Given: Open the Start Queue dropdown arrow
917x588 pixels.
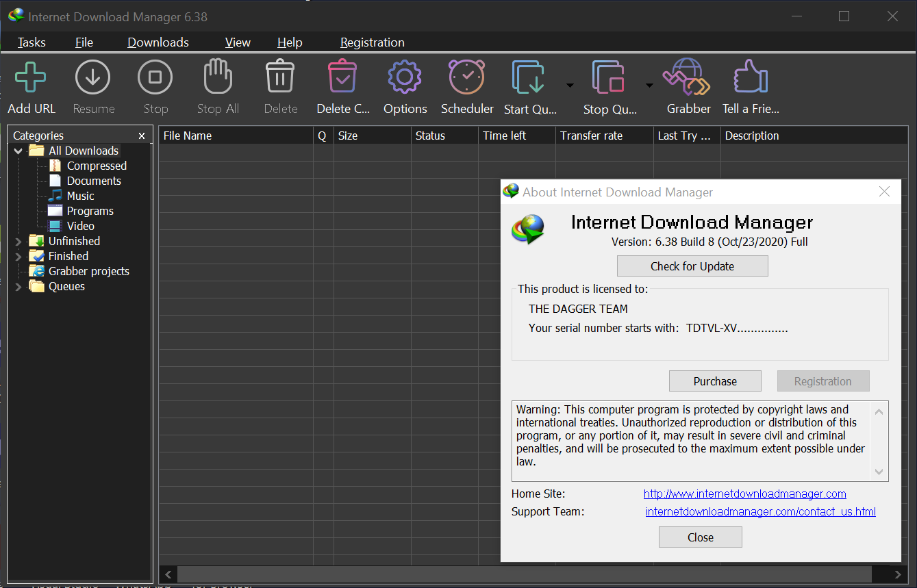Looking at the screenshot, I should tap(570, 86).
